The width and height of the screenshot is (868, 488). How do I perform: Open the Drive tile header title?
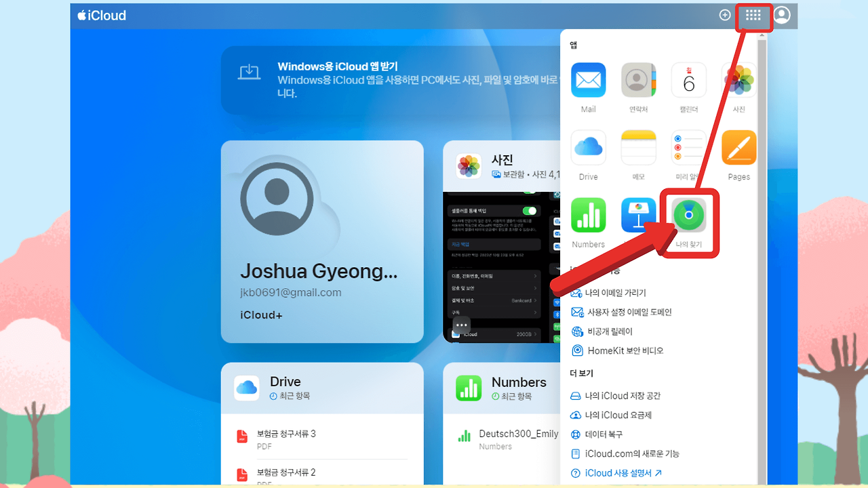click(285, 382)
